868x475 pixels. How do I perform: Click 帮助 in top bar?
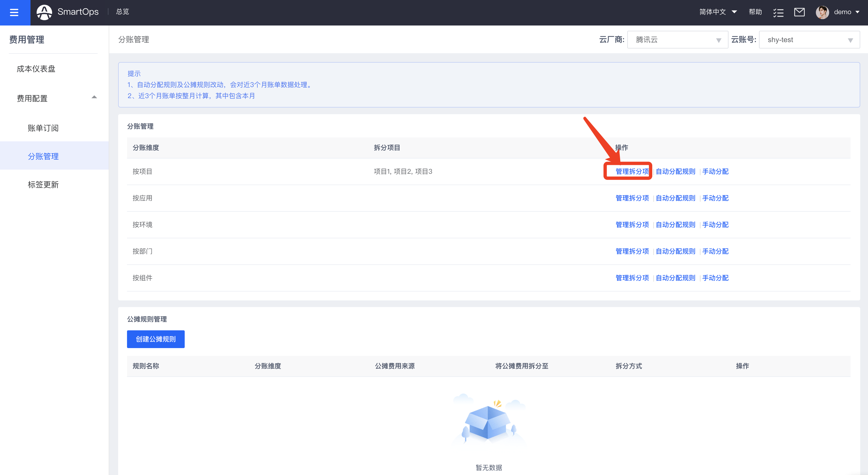point(755,12)
